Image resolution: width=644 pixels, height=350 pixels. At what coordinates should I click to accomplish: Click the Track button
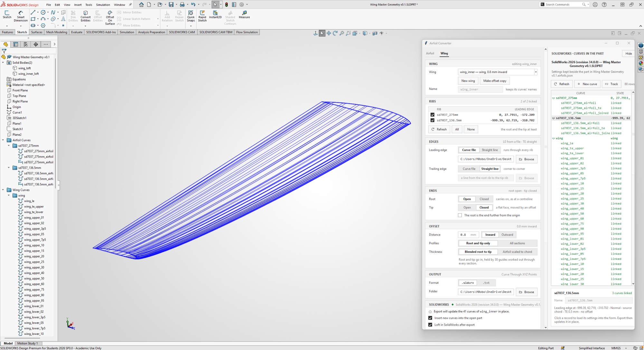point(611,84)
